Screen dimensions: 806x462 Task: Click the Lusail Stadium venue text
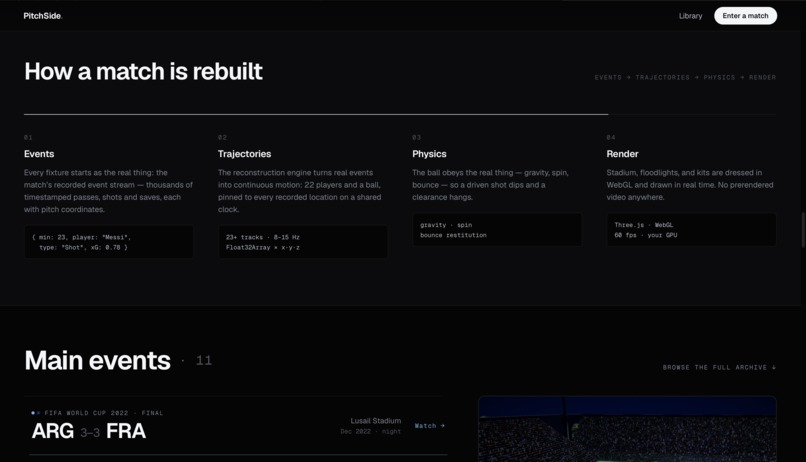pos(376,420)
